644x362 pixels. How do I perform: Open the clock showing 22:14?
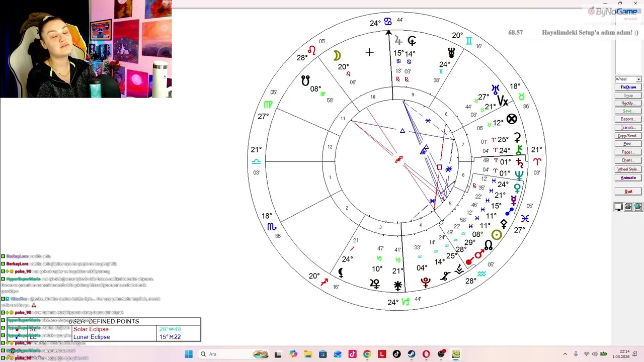point(620,354)
